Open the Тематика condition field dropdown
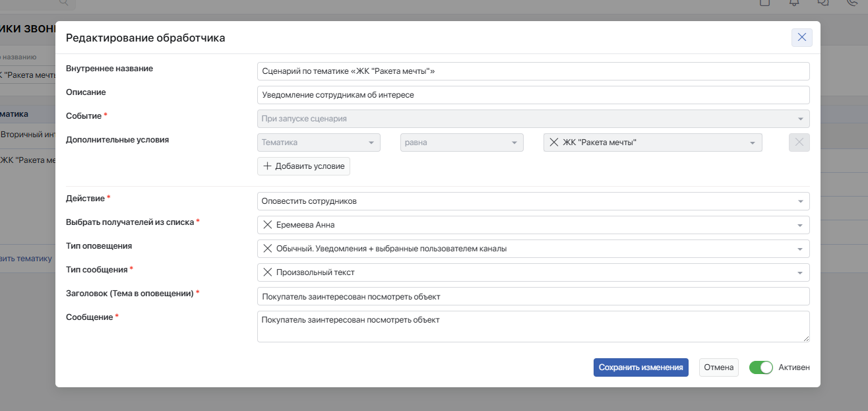Viewport: 868px width, 411px height. tap(319, 142)
